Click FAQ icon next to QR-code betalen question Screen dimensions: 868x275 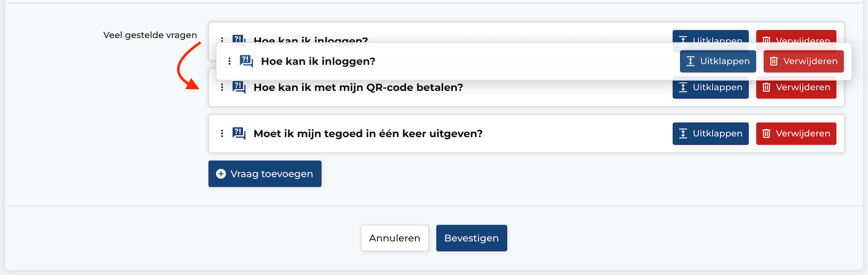[239, 87]
